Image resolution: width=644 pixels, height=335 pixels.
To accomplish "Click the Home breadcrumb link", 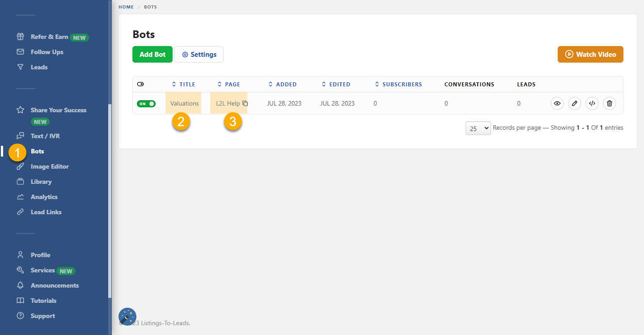I will point(126,7).
